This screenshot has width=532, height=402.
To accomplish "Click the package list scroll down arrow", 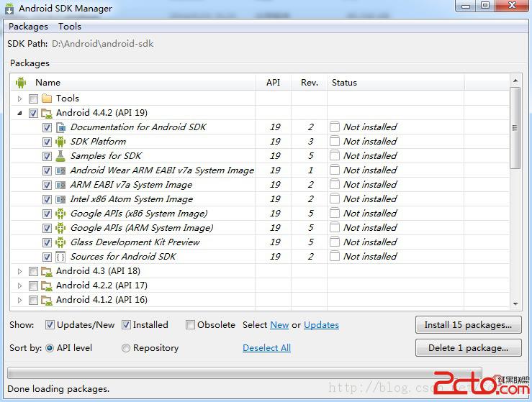I will 515,303.
